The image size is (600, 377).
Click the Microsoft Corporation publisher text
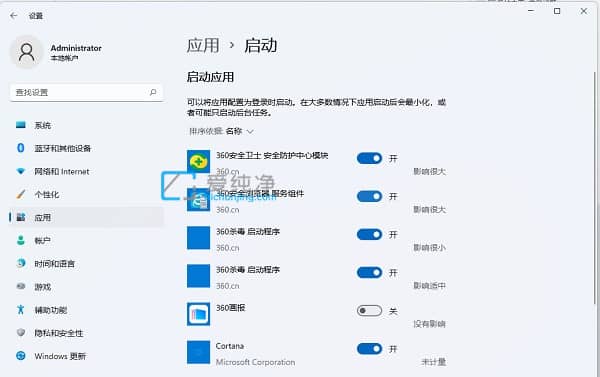pyautogui.click(x=255, y=362)
